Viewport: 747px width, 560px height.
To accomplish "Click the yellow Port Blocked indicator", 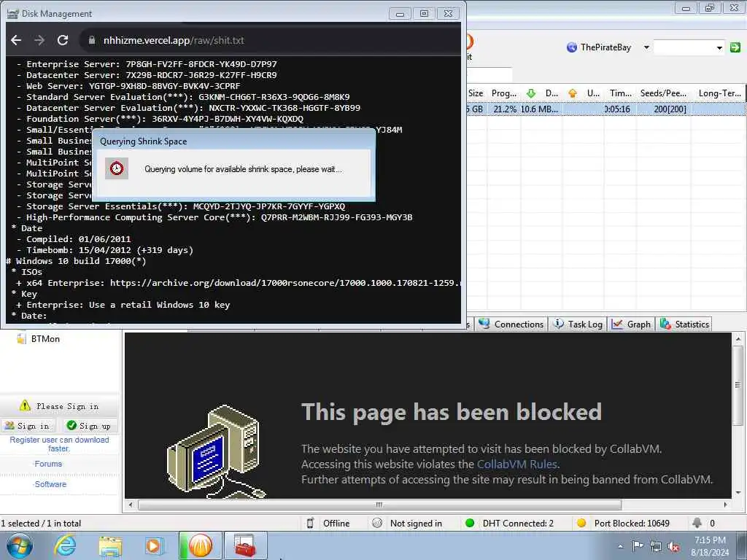I will tap(581, 523).
